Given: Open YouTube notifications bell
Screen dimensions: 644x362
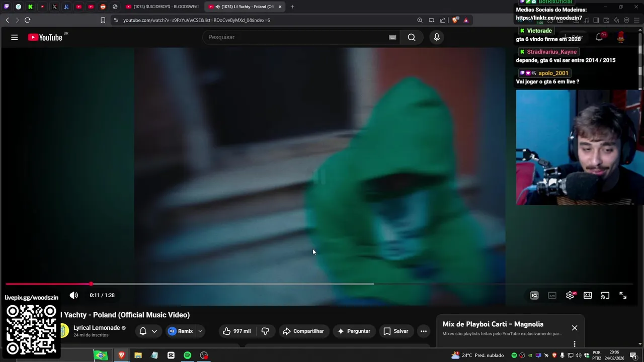Looking at the screenshot, I should (x=599, y=37).
